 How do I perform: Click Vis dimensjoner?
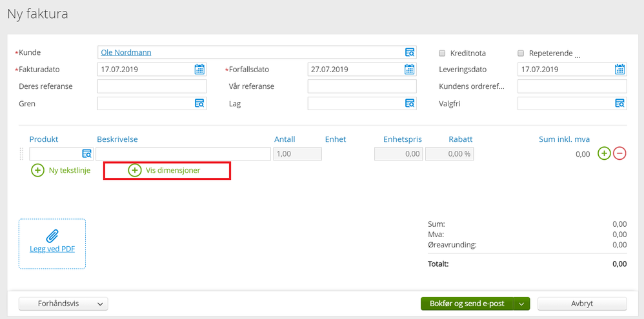[165, 170]
